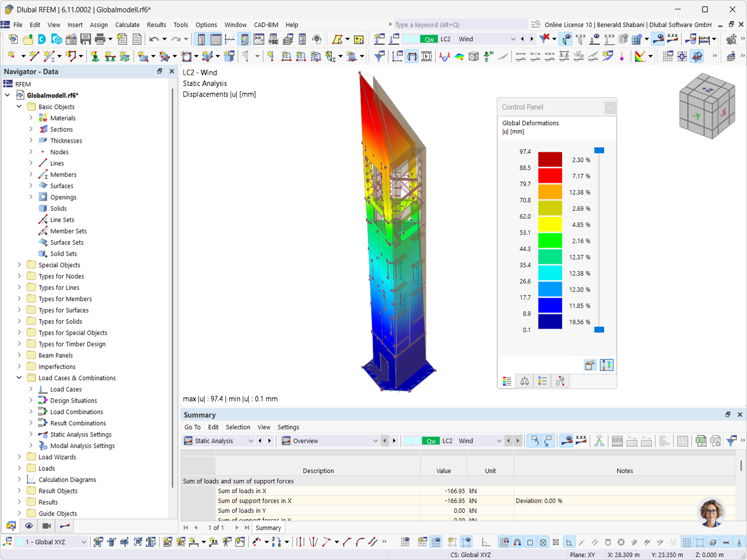Open model from folder icon
The width and height of the screenshot is (747, 560).
(x=28, y=39)
